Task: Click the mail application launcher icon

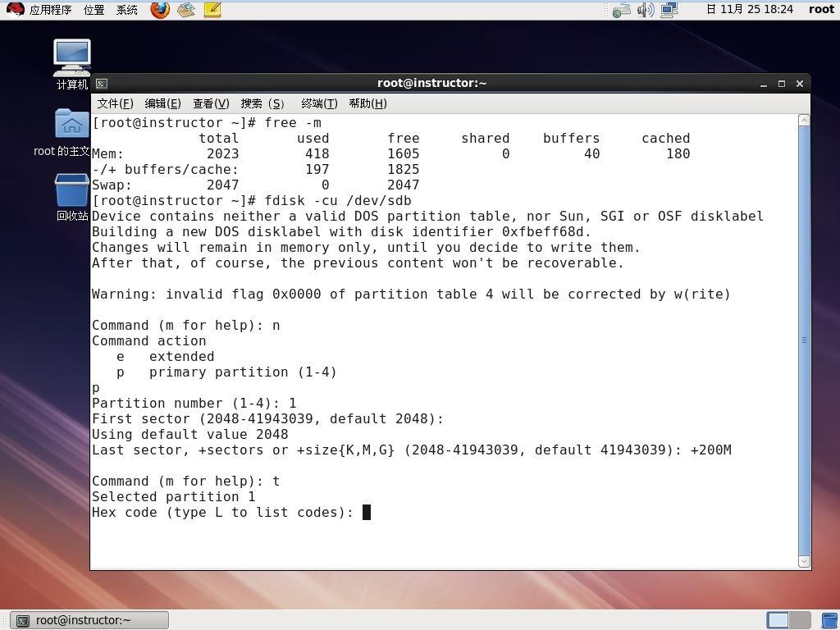Action: click(186, 10)
